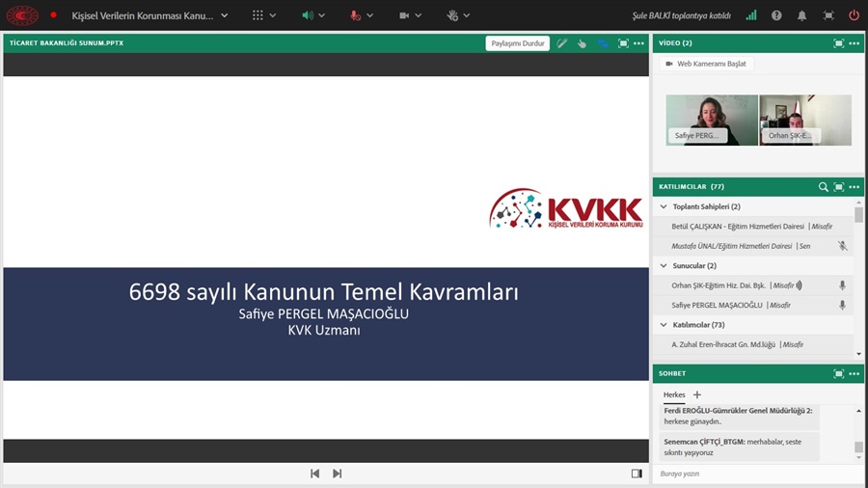
Task: Collapse the Sunucular group
Action: coord(663,265)
